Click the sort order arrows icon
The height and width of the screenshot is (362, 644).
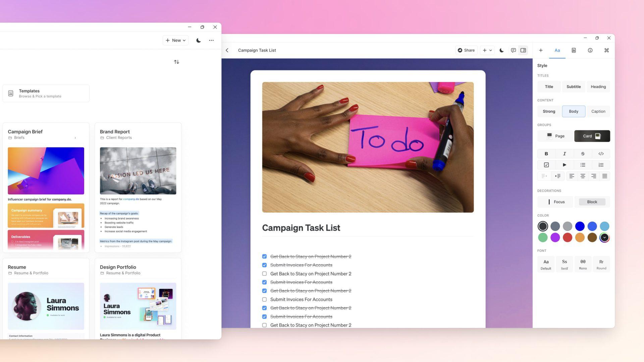(x=176, y=62)
